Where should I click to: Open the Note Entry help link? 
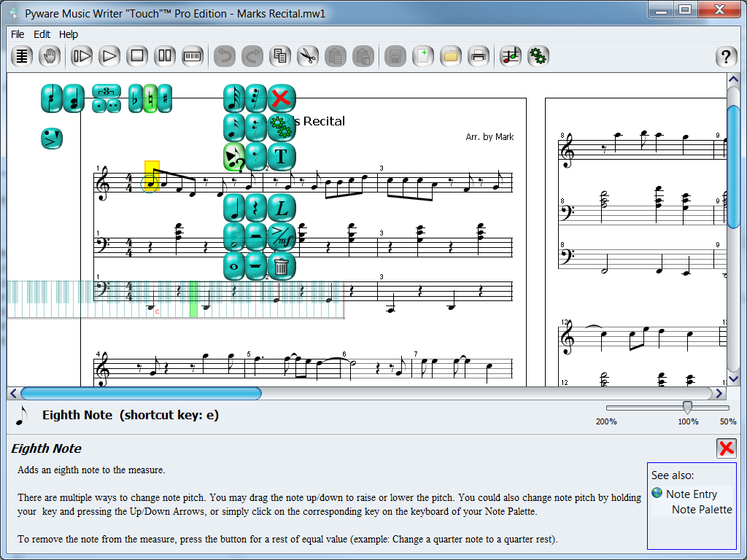pos(691,494)
